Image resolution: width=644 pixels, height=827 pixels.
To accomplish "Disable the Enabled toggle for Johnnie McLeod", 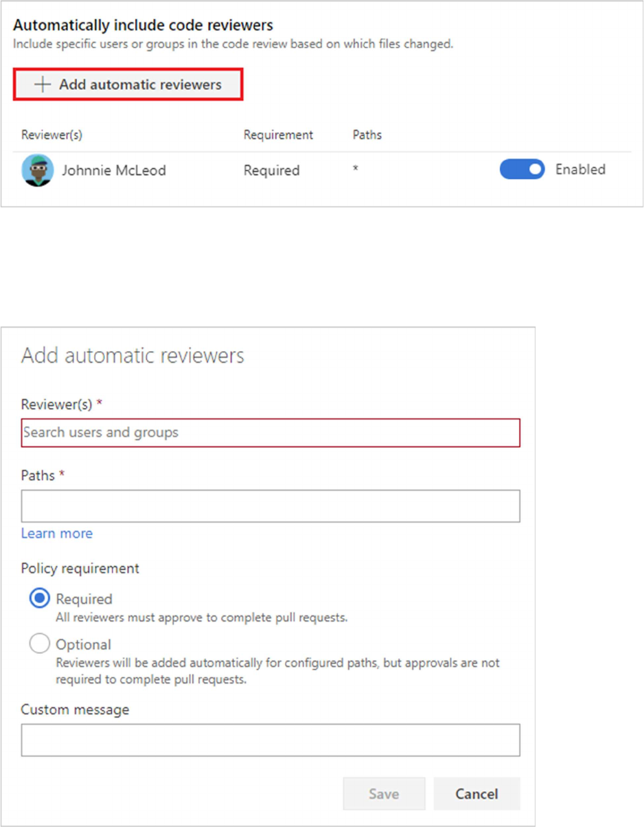I will (522, 170).
